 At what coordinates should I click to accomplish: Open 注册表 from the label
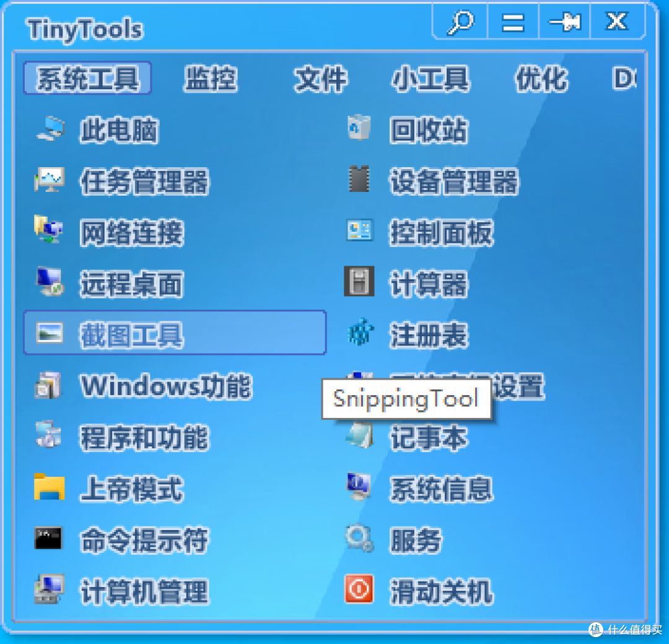[429, 335]
